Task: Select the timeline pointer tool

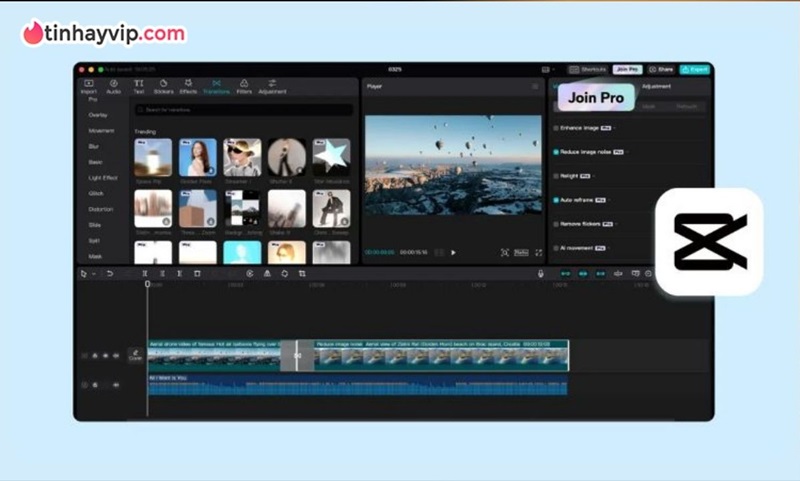Action: 84,274
